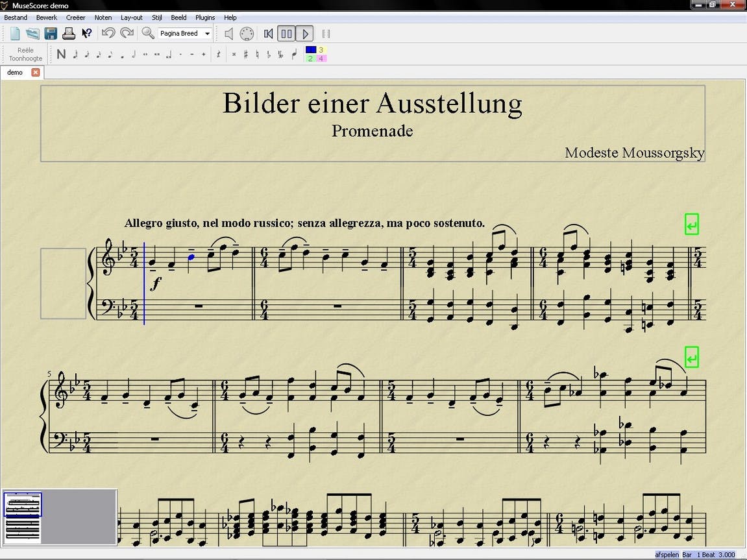Screen dimensions: 747x560
Task: Select the title Bilder einer Ausstellung
Action: click(372, 103)
